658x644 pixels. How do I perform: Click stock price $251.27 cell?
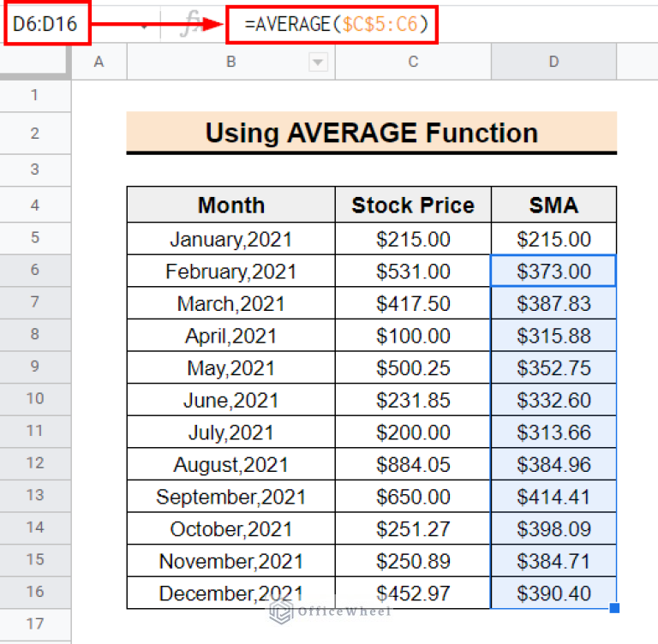[x=413, y=528]
